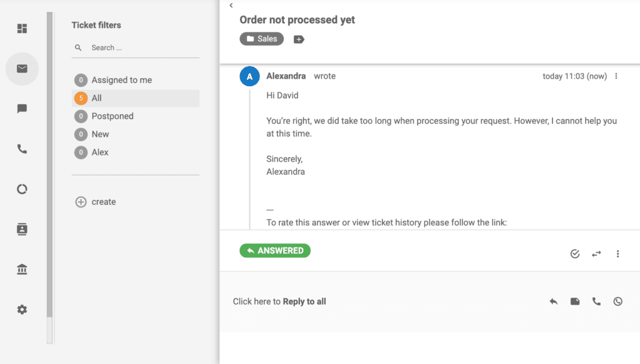
Task: Click 'create' to add a new filter
Action: (x=95, y=202)
